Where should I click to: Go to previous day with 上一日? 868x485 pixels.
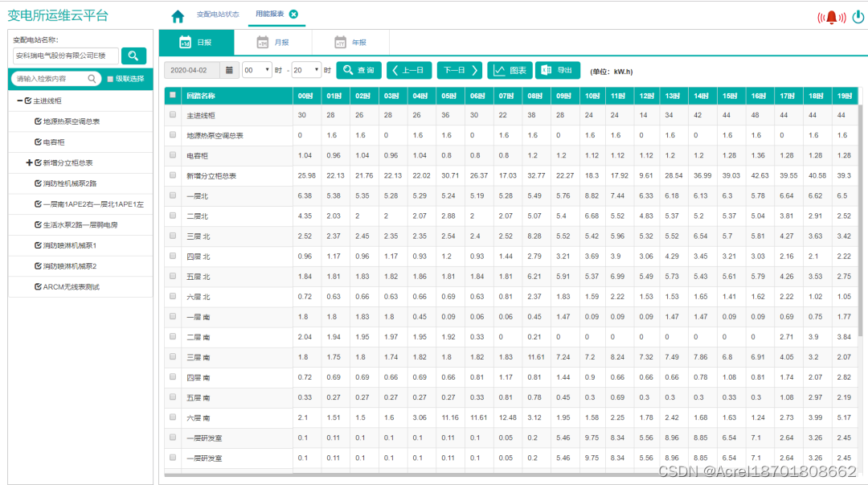coord(408,71)
